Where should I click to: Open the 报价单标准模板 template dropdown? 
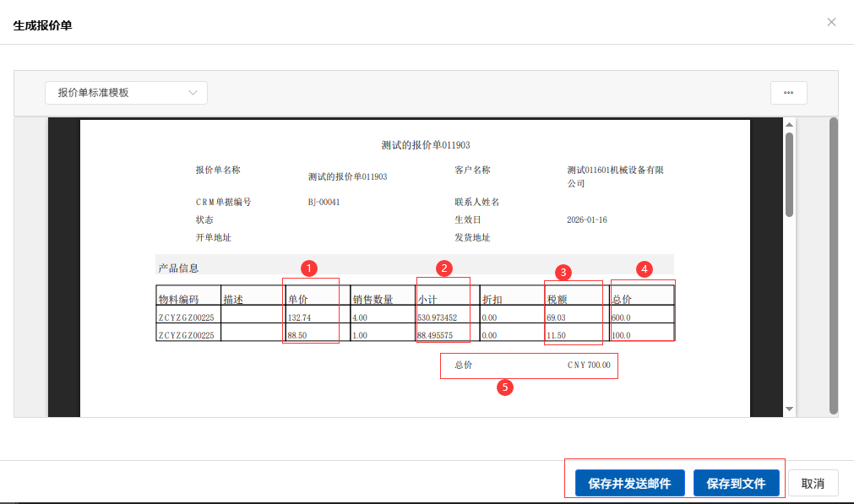click(x=126, y=93)
